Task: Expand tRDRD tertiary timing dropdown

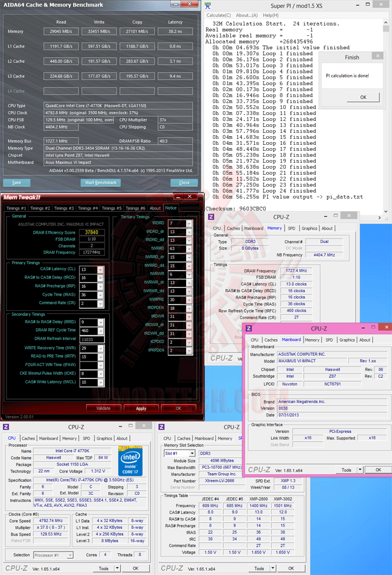Action: pyautogui.click(x=189, y=223)
